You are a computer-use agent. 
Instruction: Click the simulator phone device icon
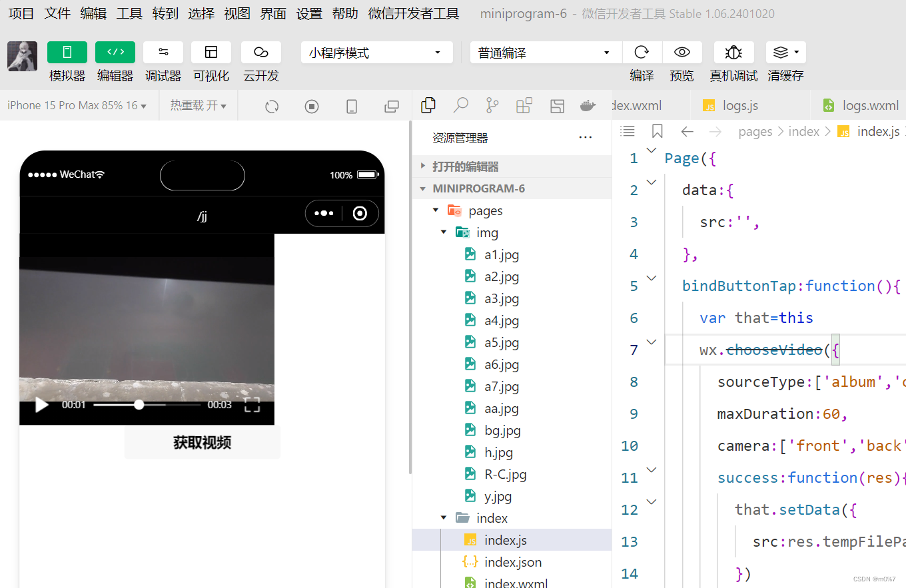point(352,107)
